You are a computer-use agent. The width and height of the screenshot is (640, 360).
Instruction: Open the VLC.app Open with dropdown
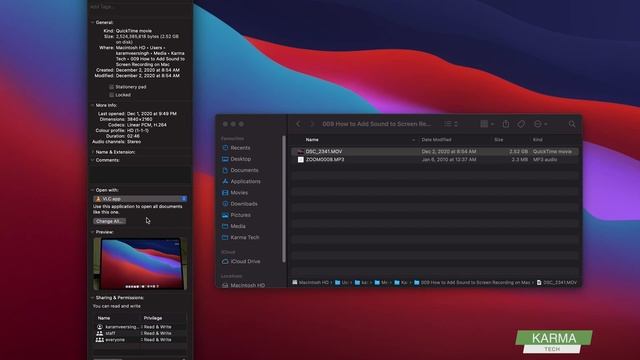click(x=140, y=199)
